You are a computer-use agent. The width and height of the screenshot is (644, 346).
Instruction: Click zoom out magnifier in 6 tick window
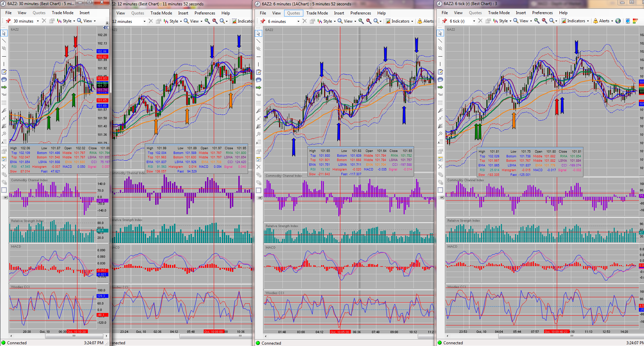pyautogui.click(x=544, y=21)
